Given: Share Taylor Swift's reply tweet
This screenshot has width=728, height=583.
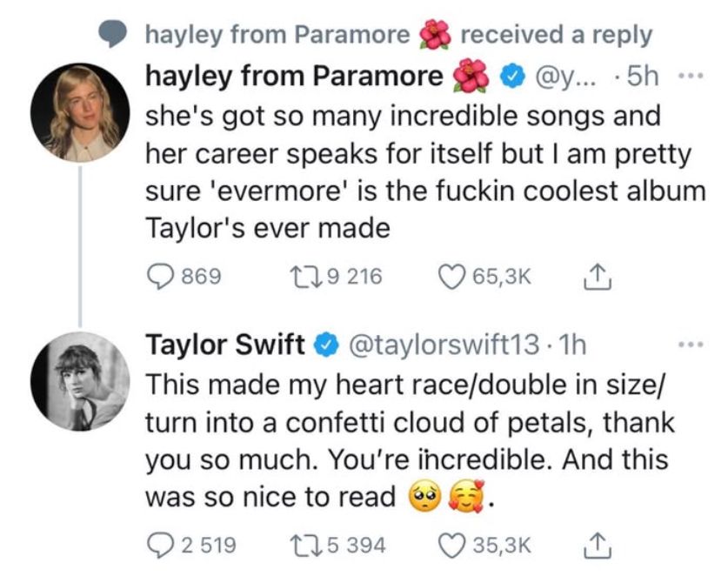Looking at the screenshot, I should pyautogui.click(x=601, y=544).
